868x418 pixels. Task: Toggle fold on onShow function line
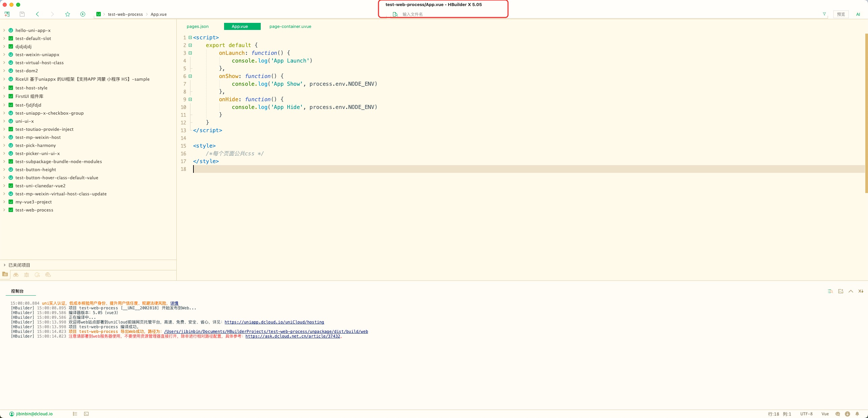coord(190,76)
